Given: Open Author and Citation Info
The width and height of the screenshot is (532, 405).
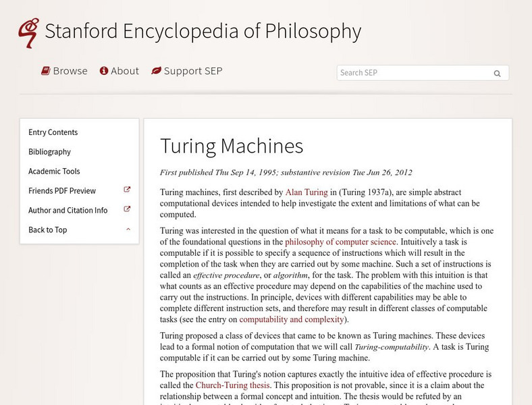Looking at the screenshot, I should pyautogui.click(x=68, y=211).
